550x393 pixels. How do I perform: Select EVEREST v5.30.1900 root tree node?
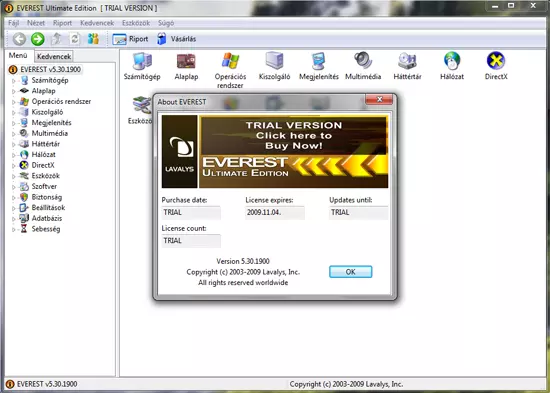51,69
